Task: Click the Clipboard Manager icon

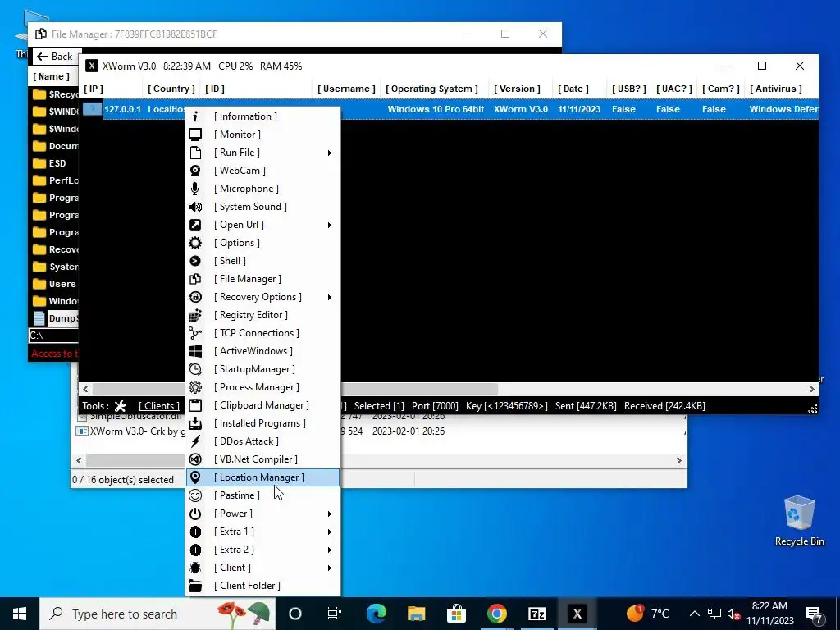Action: pyautogui.click(x=195, y=405)
